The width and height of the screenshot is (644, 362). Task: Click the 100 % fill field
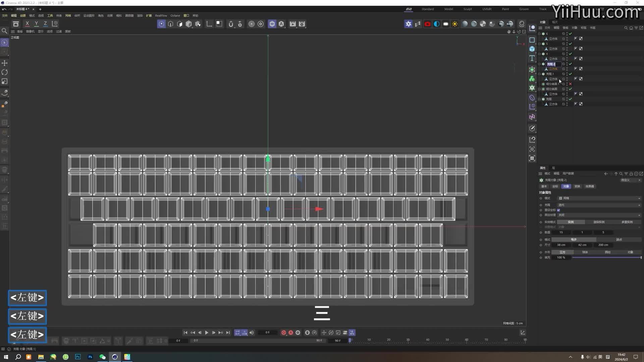click(561, 258)
